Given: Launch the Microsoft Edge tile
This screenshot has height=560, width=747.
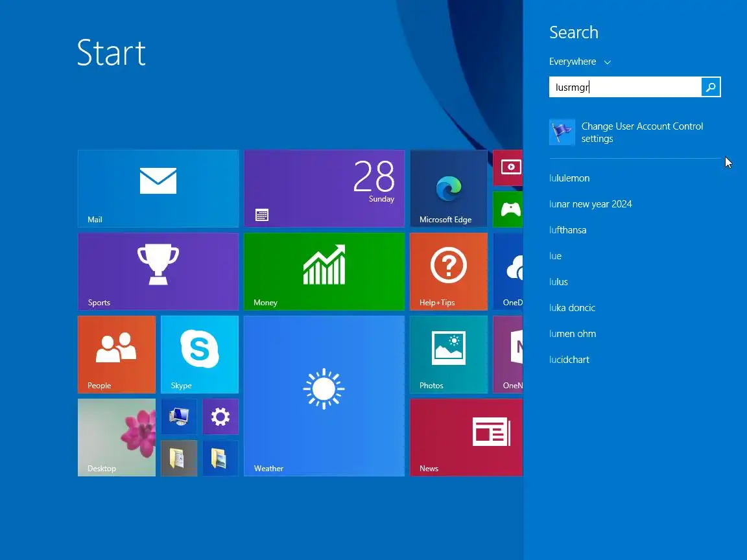Looking at the screenshot, I should pos(449,189).
